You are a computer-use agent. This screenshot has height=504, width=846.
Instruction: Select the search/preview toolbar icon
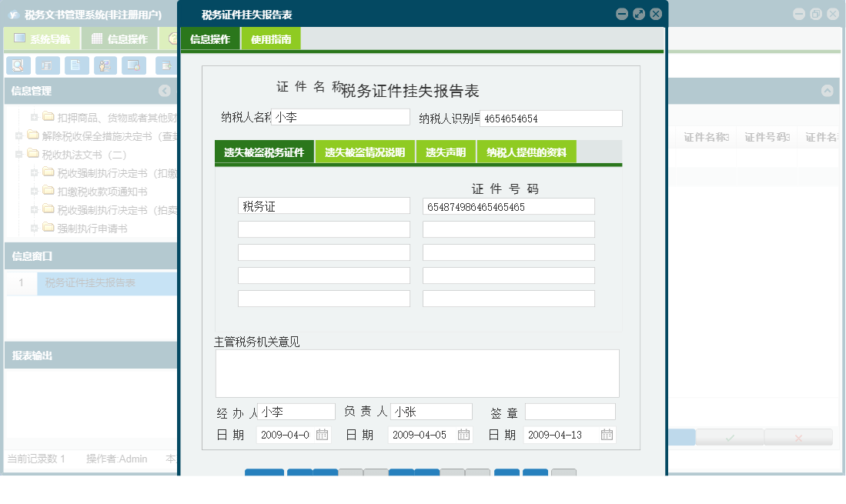point(17,65)
